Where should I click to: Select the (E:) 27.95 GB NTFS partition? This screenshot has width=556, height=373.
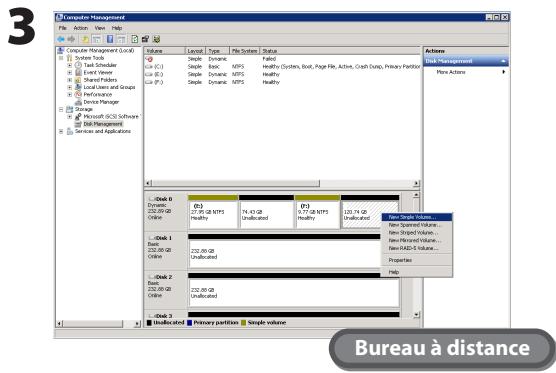coord(213,211)
